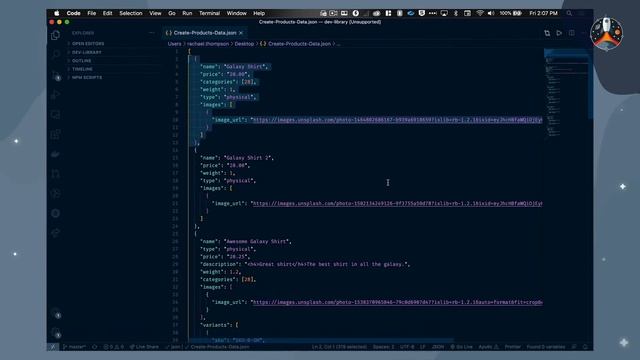Open the first image_url unsplash link
Viewport: 640px width, 360px height.
click(x=397, y=120)
